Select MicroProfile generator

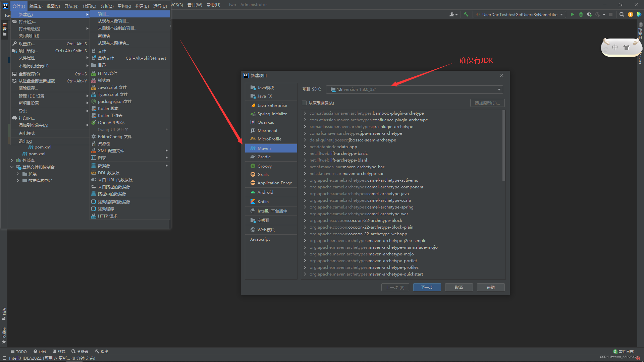pyautogui.click(x=271, y=139)
